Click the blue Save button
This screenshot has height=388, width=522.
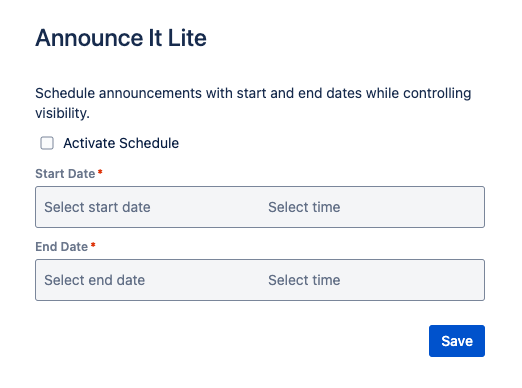coord(457,341)
